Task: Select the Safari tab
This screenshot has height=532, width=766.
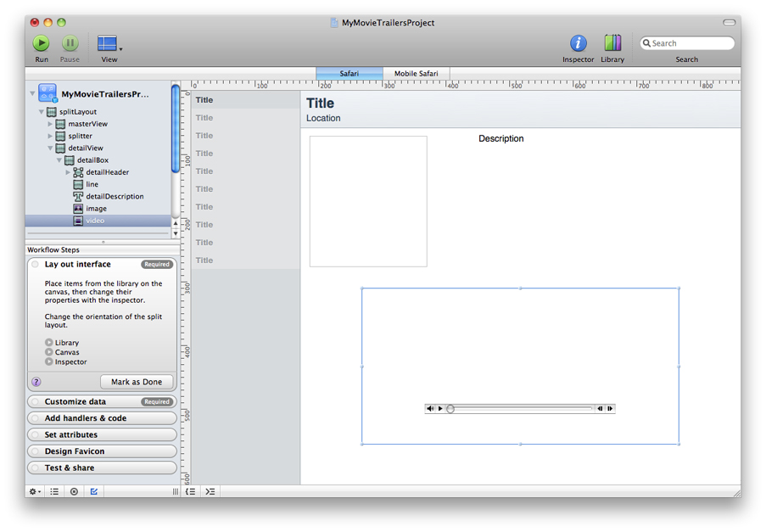Action: coord(349,74)
